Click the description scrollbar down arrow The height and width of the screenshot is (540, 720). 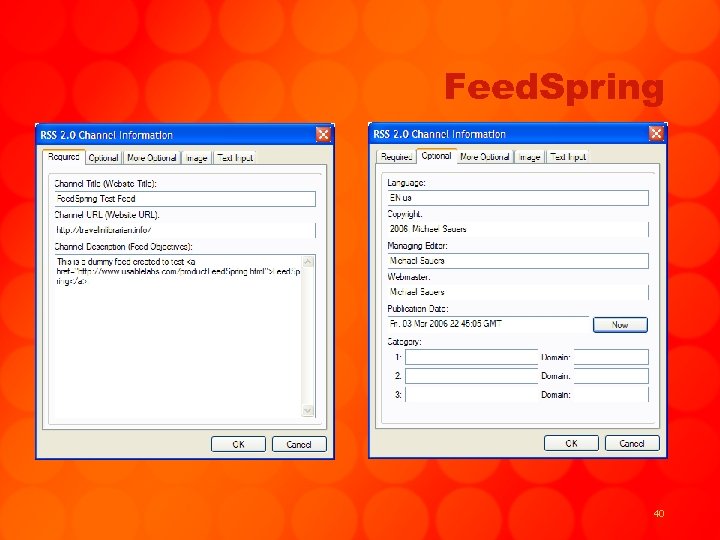coord(308,411)
